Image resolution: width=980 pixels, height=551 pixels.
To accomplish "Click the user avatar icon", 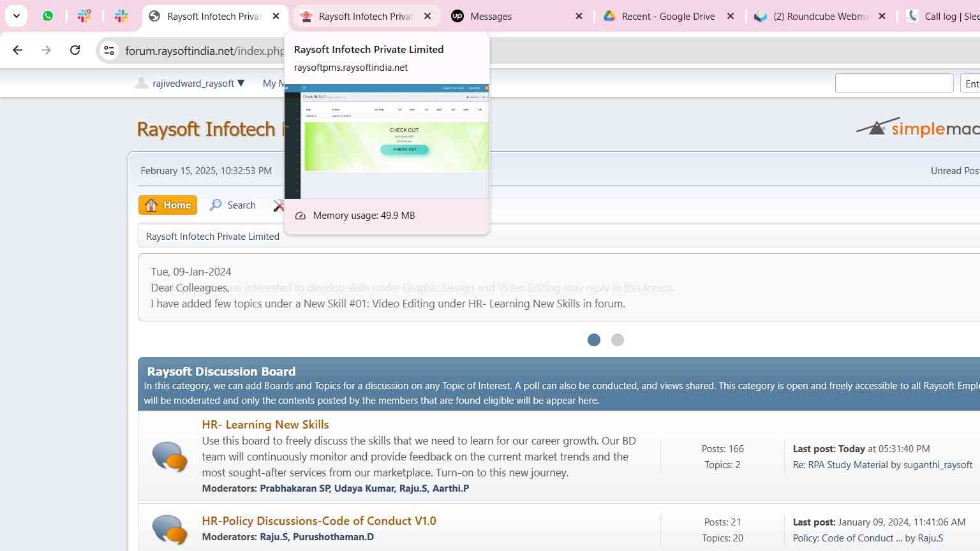I will click(x=142, y=83).
